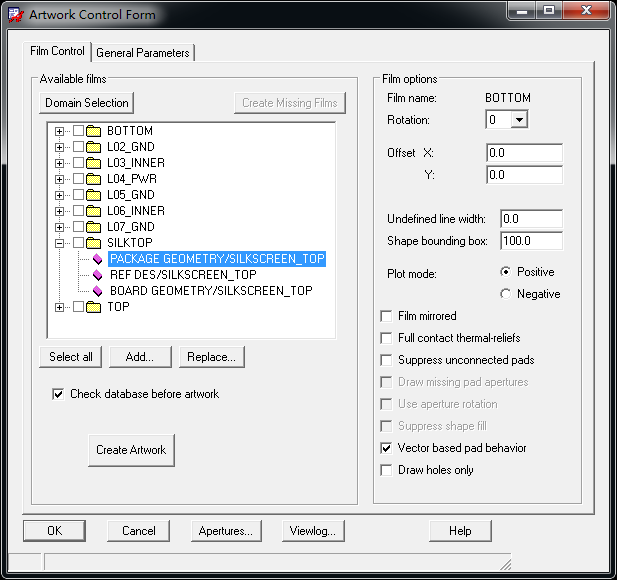
Task: Click the SILKTOP folder icon
Action: [95, 243]
